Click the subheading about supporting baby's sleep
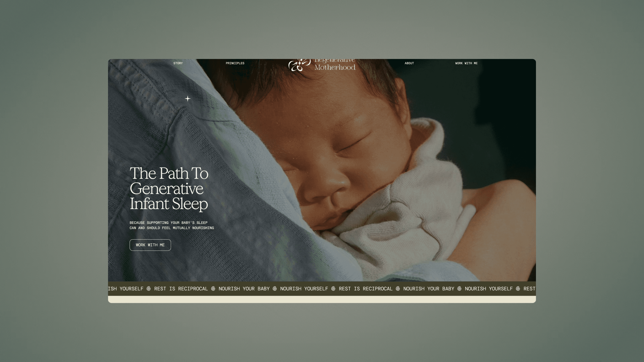The image size is (644, 362). [x=172, y=225]
